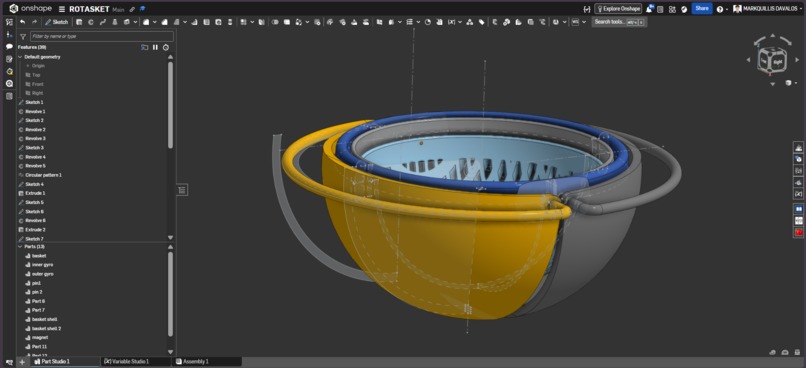Select the Extrude tool icon
Image resolution: width=806 pixels, height=368 pixels.
tap(79, 22)
